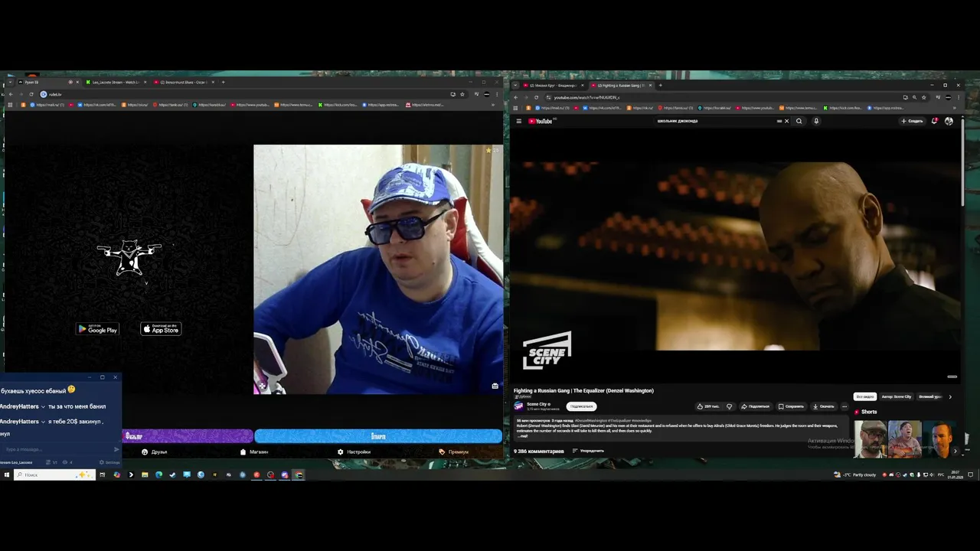Open the comments sort-by dropdown
The image size is (980, 551).
589,451
